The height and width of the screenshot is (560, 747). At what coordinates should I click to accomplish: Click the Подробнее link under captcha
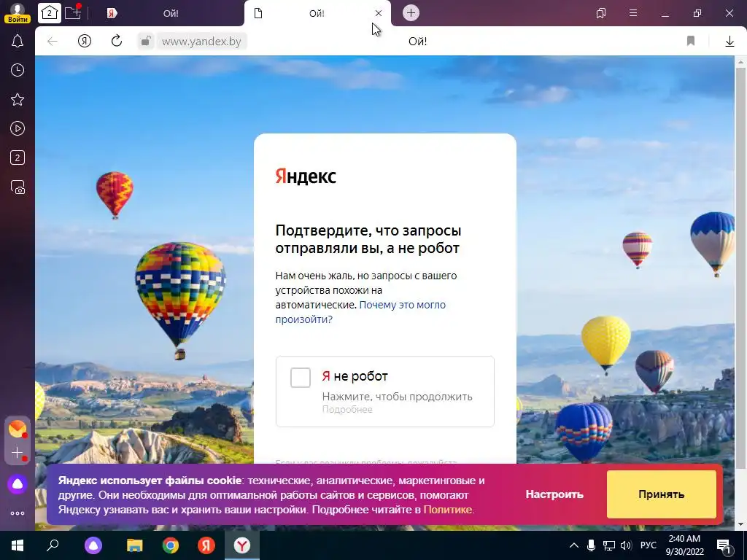pyautogui.click(x=347, y=410)
